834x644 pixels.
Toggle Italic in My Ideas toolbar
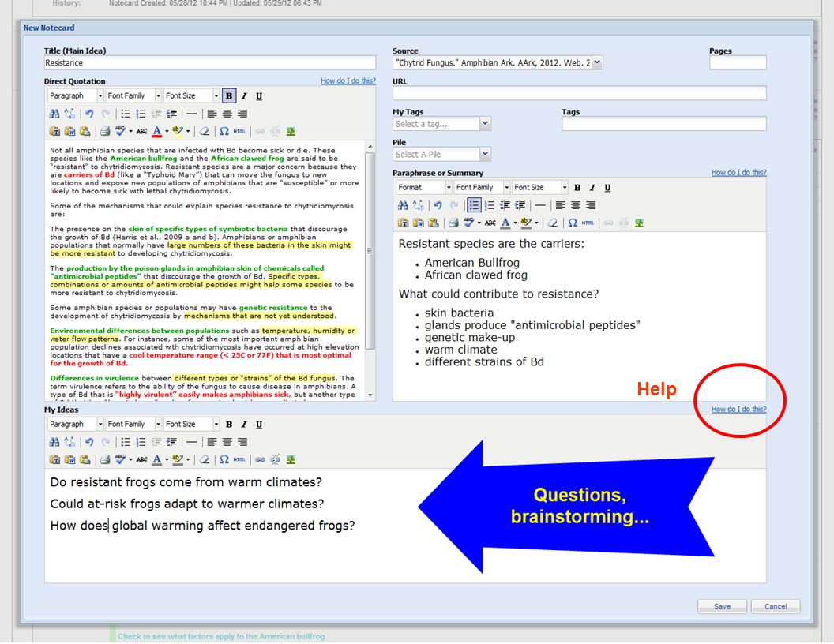click(243, 425)
